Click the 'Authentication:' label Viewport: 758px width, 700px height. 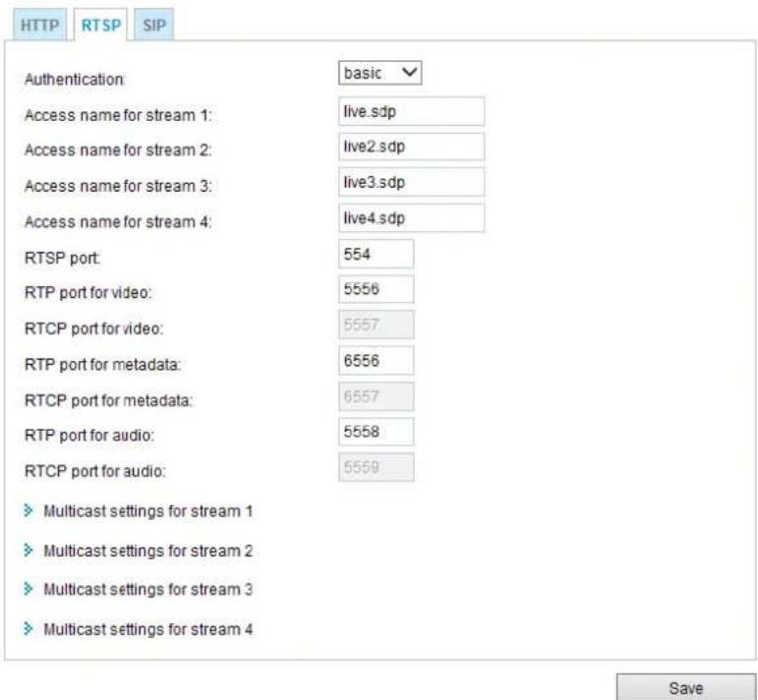pos(75,80)
